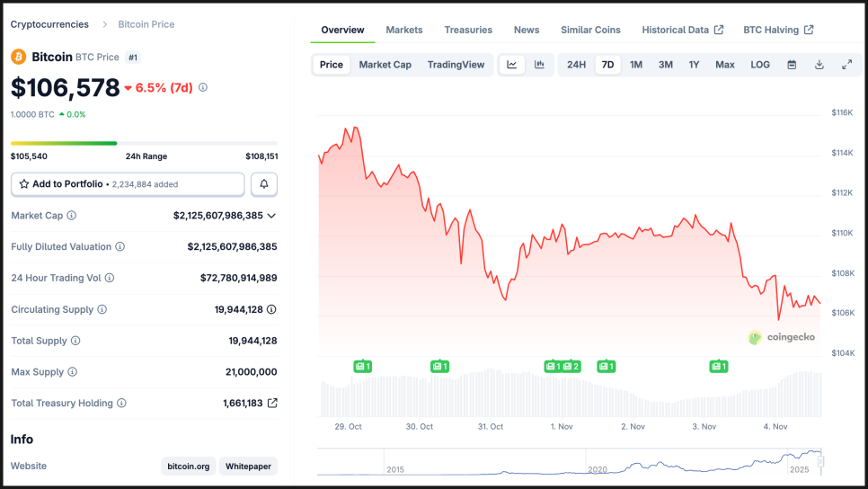Switch chart to TradingView
The image size is (868, 489).
pos(456,65)
